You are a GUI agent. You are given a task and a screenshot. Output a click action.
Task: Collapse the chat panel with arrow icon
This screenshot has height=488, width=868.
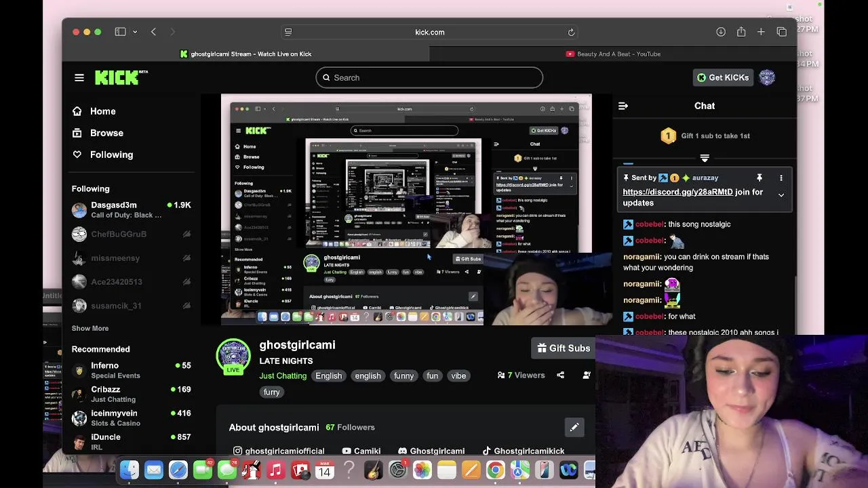click(x=623, y=106)
